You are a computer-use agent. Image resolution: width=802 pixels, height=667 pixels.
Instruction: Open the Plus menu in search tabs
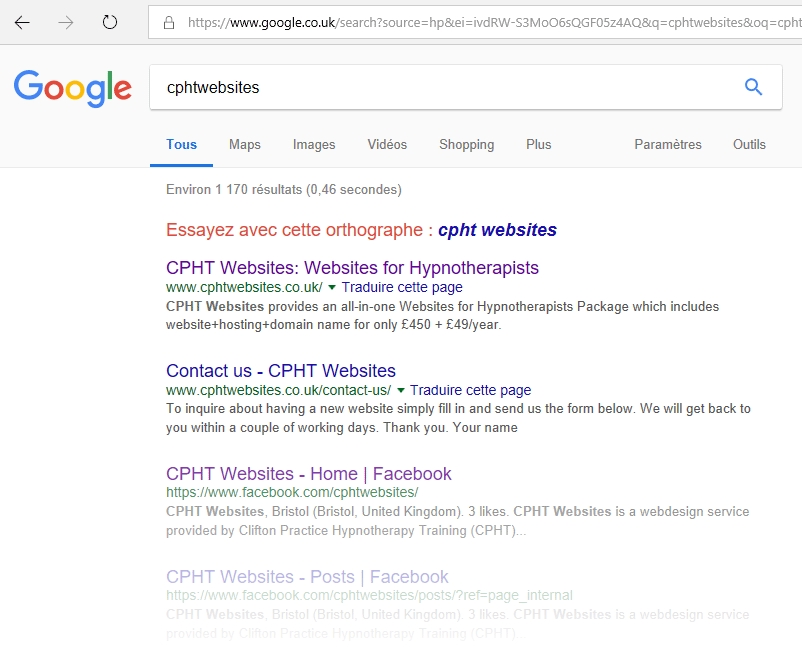538,144
